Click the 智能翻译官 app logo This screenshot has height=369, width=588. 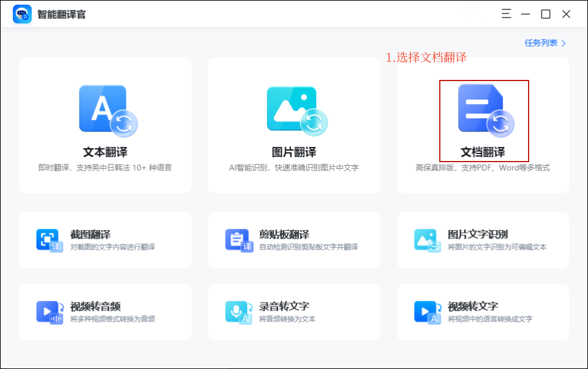coord(22,14)
